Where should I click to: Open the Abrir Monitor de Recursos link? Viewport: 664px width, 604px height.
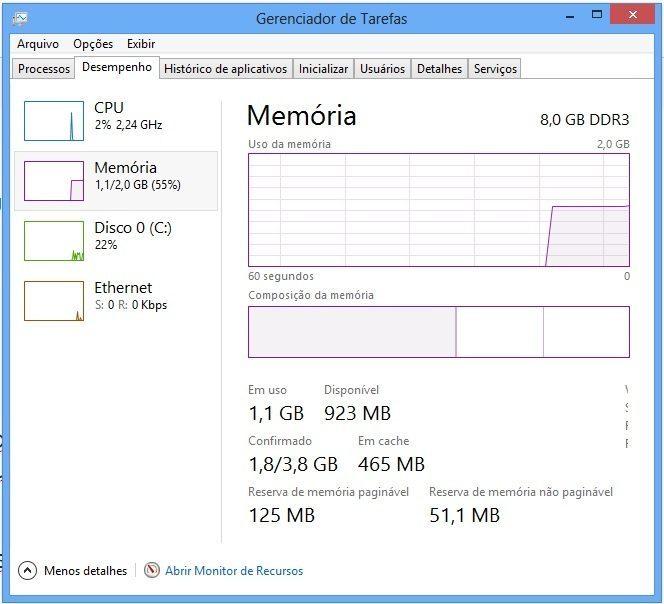[234, 571]
